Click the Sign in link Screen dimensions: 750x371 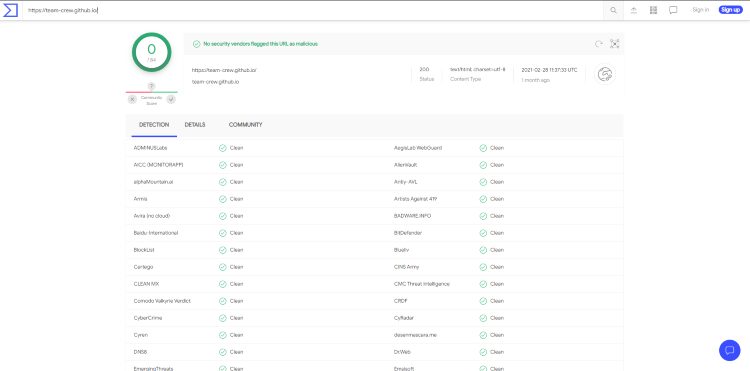[x=701, y=10]
